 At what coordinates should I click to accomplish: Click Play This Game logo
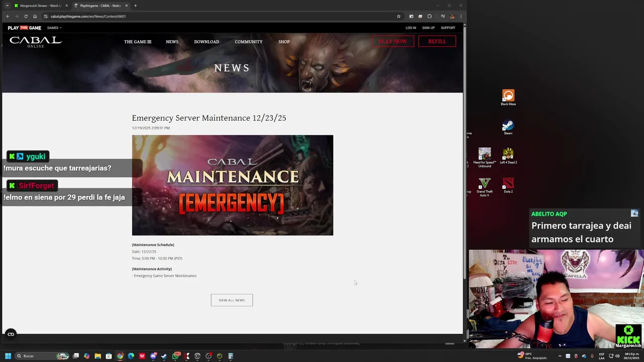[x=24, y=28]
